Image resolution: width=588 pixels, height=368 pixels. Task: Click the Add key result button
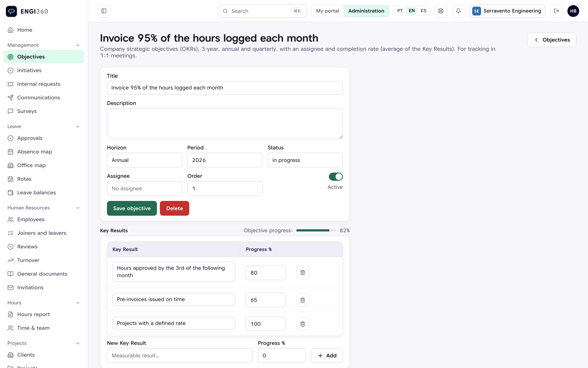[x=327, y=356]
